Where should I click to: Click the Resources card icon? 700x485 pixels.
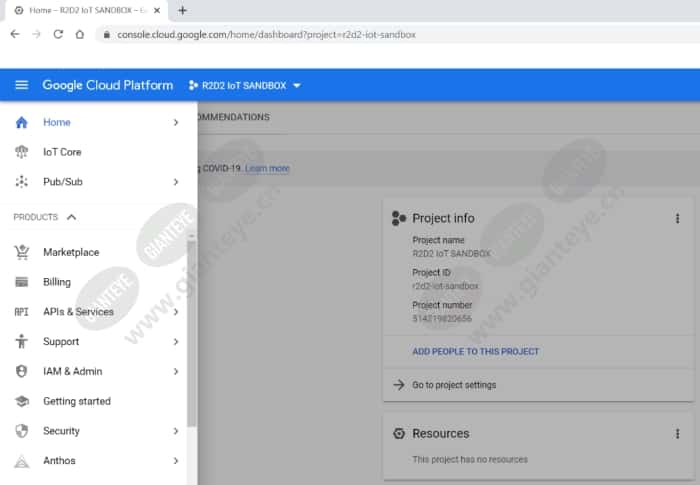[x=399, y=434]
